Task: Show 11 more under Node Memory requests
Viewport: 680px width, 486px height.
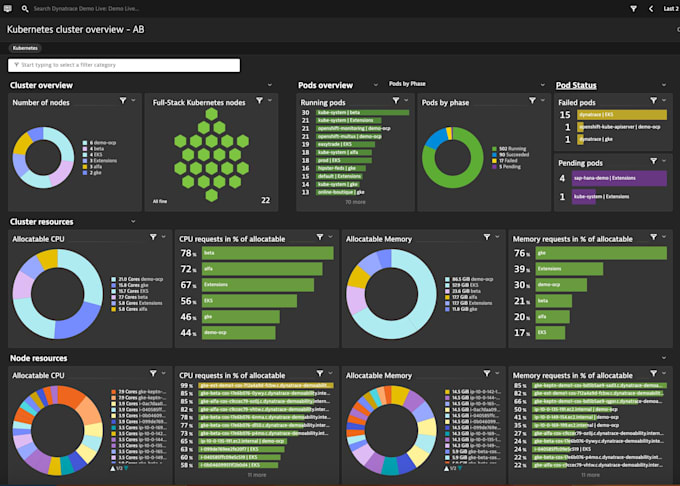Action: [590, 475]
